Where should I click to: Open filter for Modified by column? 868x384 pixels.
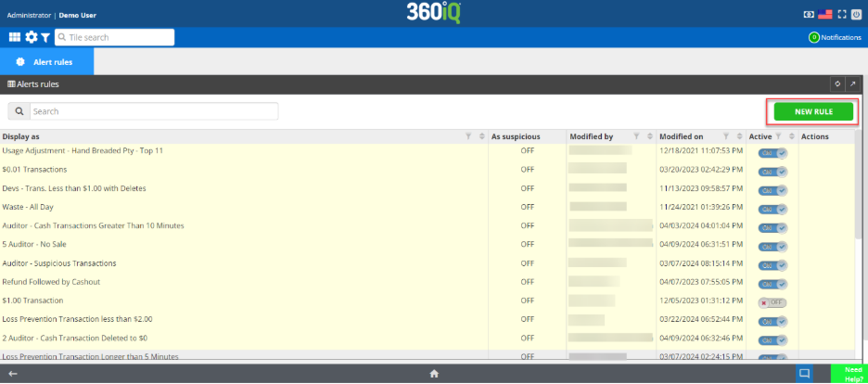[636, 136]
